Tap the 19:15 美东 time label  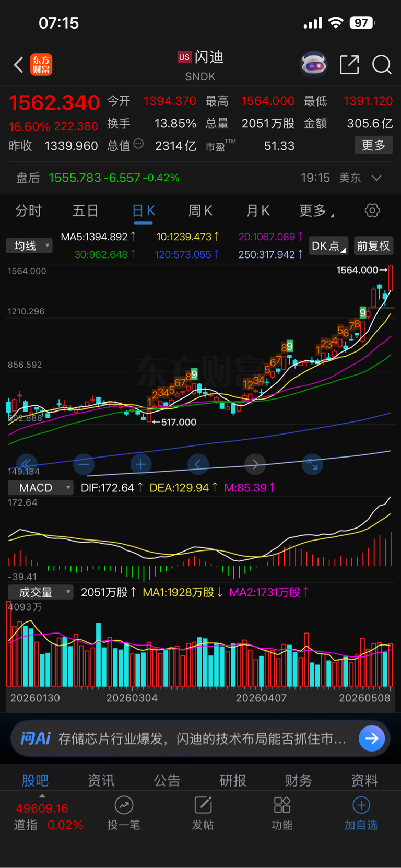click(331, 178)
